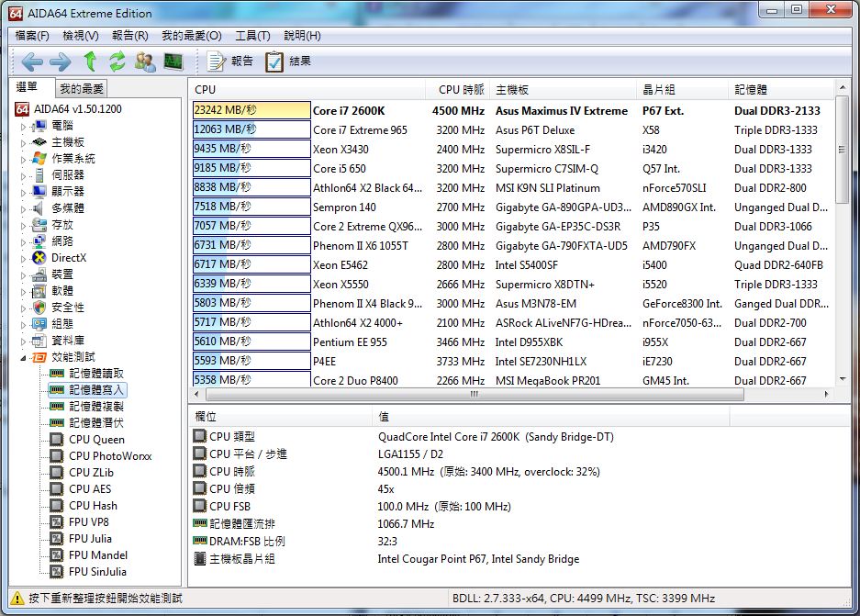
Task: Expand the DirectX tree node
Action: (x=23, y=258)
